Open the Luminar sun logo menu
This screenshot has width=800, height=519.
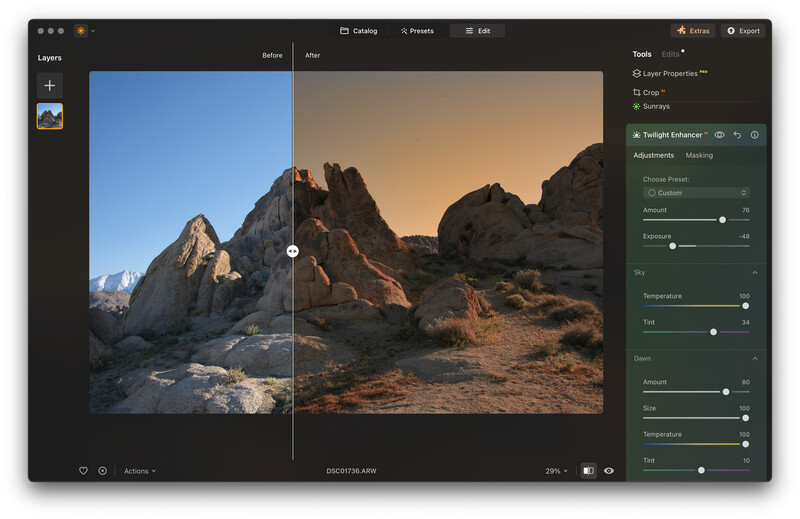pos(81,31)
